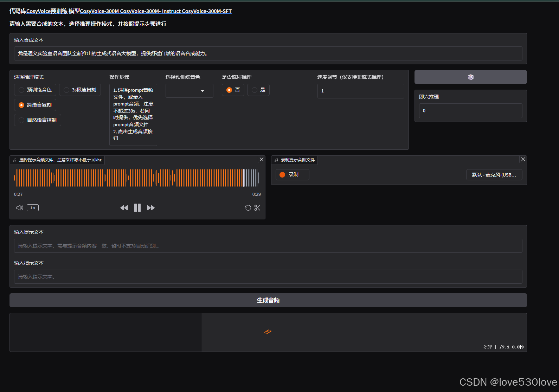The height and width of the screenshot is (392, 559).
Task: Open the CosyVoice-300M-SFT model link
Action: [207, 11]
